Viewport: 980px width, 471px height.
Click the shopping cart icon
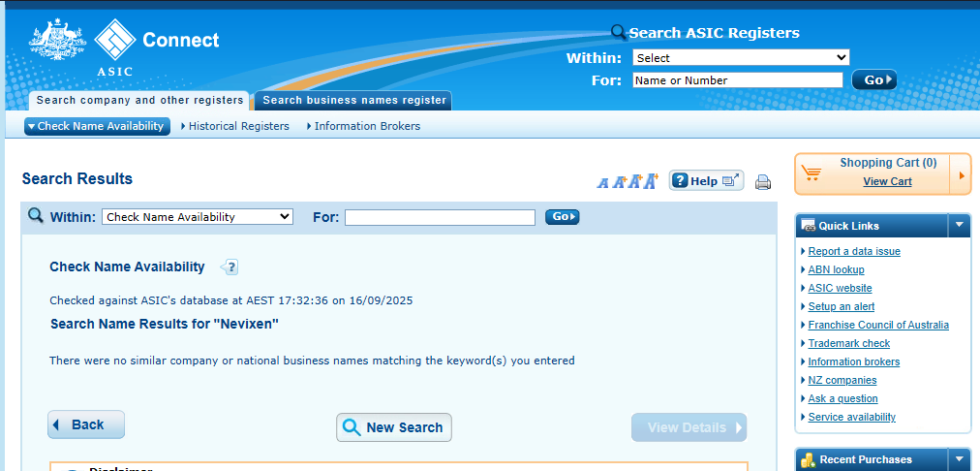812,173
